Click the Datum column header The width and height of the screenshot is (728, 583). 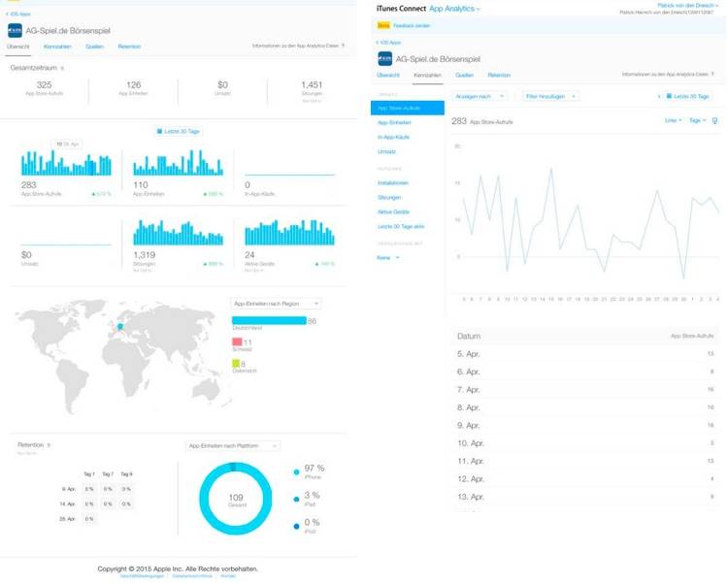[x=469, y=336]
